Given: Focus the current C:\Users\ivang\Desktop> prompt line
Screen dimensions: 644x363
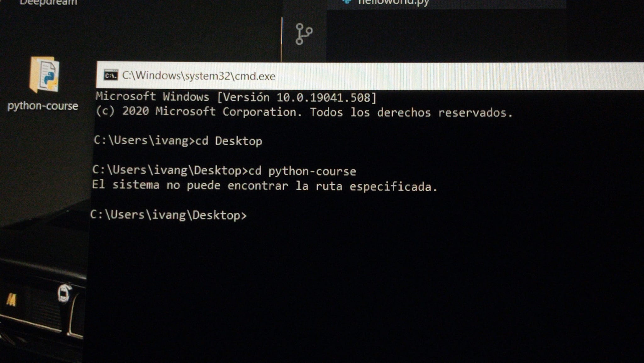Looking at the screenshot, I should (x=169, y=215).
